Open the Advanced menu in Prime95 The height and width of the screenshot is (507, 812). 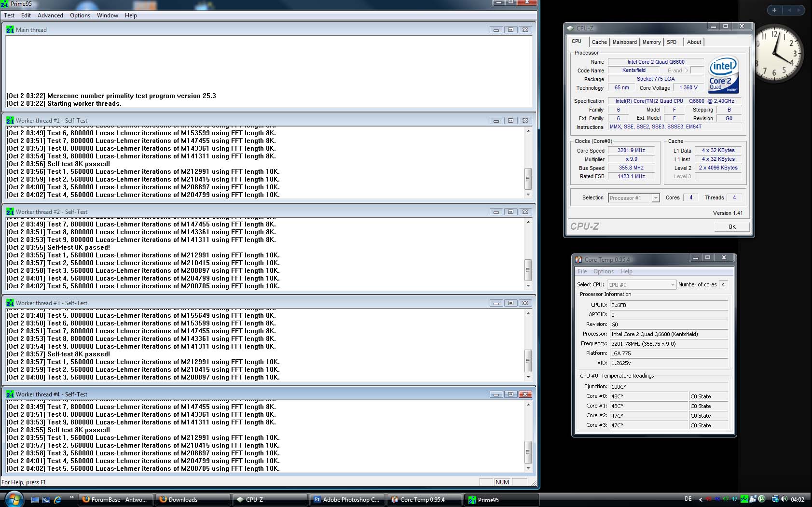[50, 15]
